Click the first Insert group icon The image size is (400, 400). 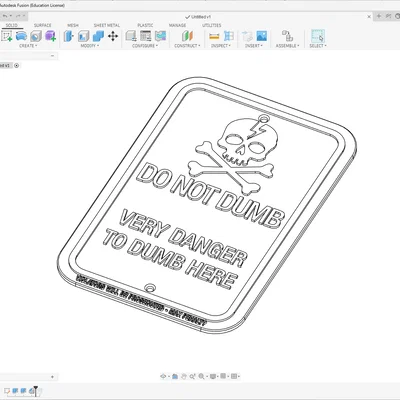(247, 36)
